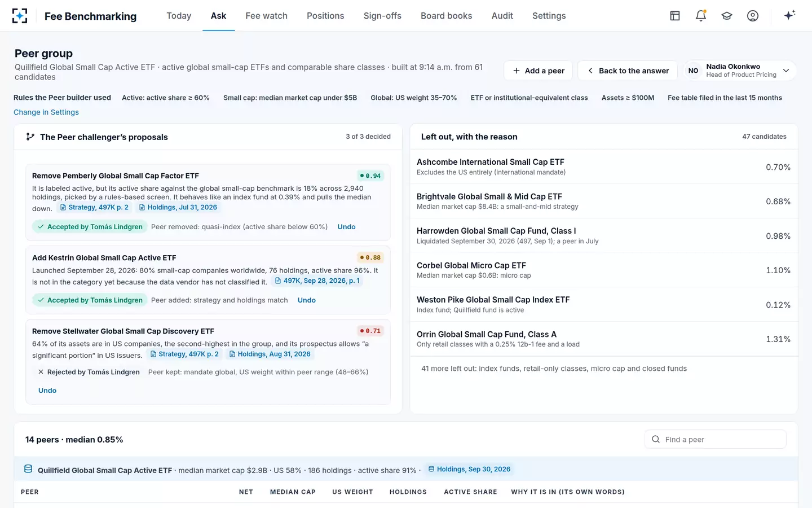812x508 pixels.
Task: Open the Board books tab
Action: coord(446,16)
